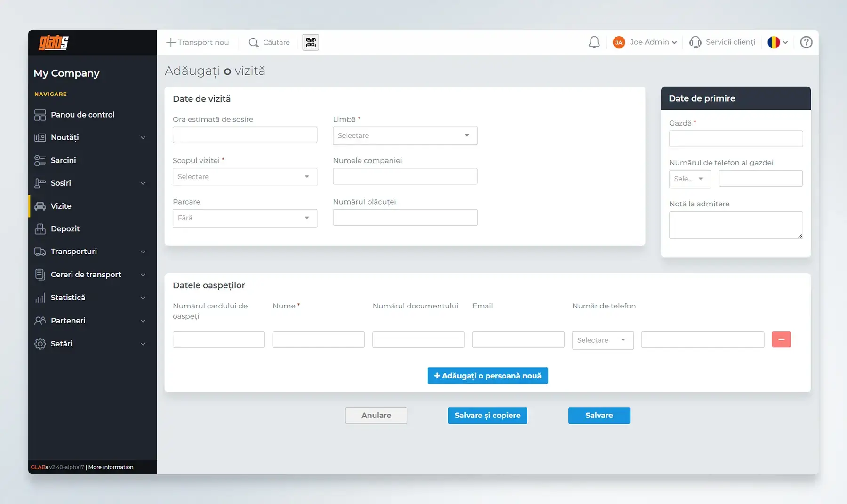Image resolution: width=847 pixels, height=504 pixels.
Task: Focus the Gazdă input field
Action: [x=735, y=139]
